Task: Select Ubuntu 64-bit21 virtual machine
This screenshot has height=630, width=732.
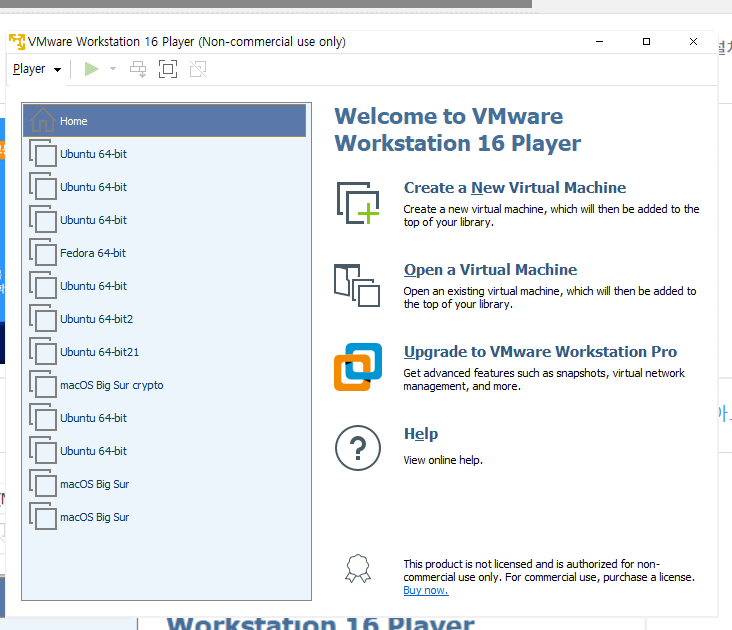Action: tap(164, 352)
